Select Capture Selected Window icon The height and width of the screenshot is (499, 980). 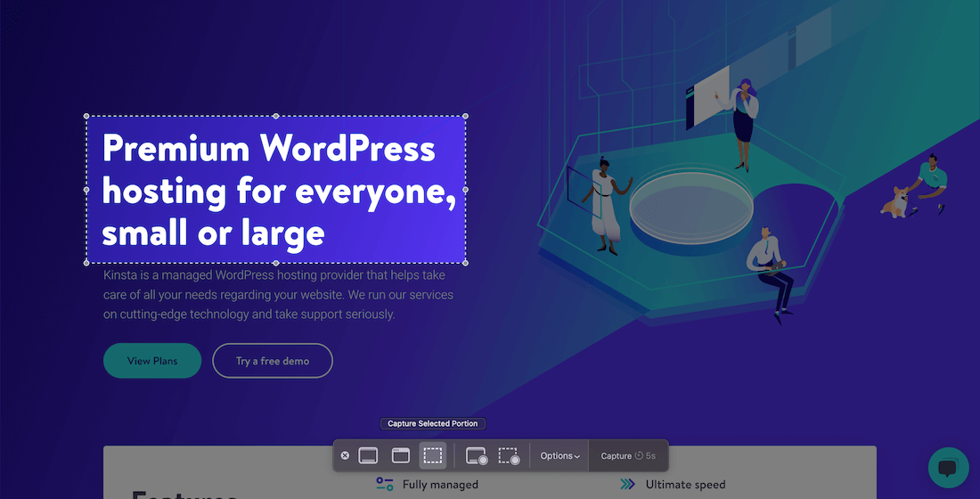(x=401, y=455)
